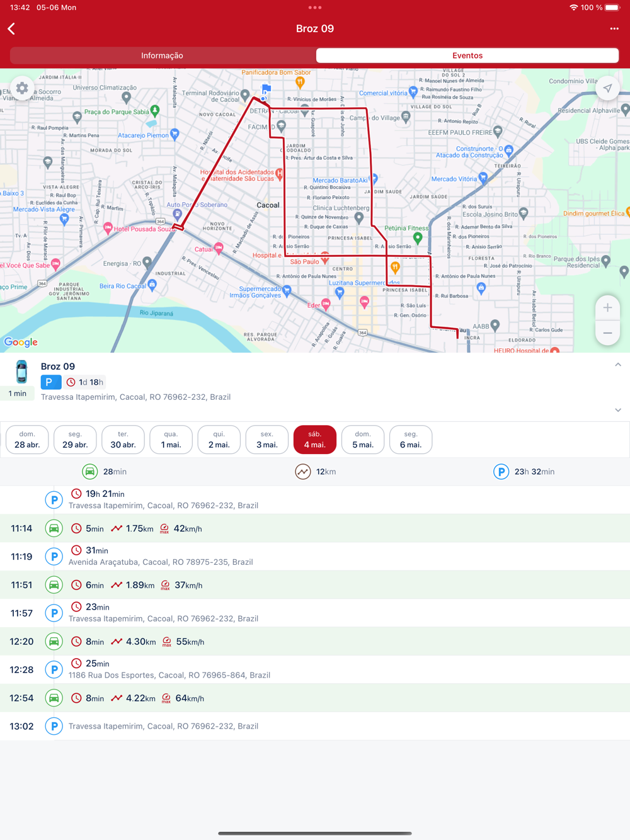Tap max speed icon next to 42km/h
This screenshot has width=630, height=840.
[x=164, y=529]
